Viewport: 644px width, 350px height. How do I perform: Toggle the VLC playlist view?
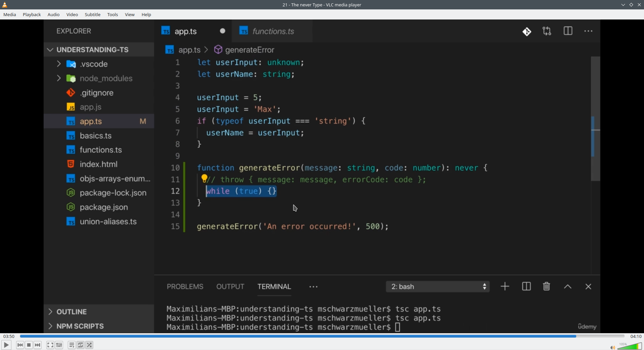click(71, 345)
